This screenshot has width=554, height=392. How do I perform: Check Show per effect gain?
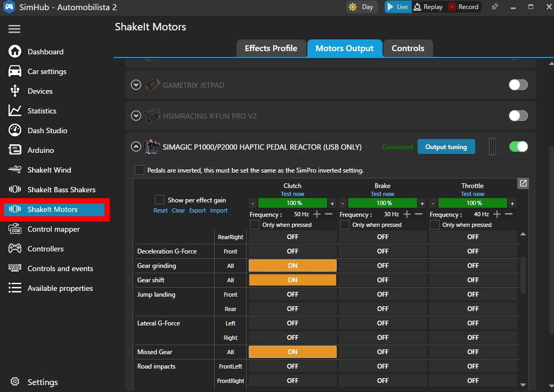[160, 200]
